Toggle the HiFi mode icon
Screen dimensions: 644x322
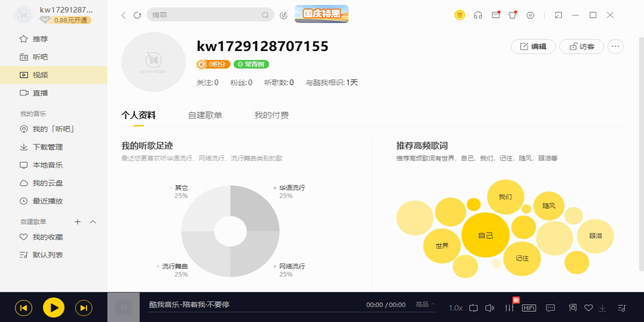tap(529, 308)
